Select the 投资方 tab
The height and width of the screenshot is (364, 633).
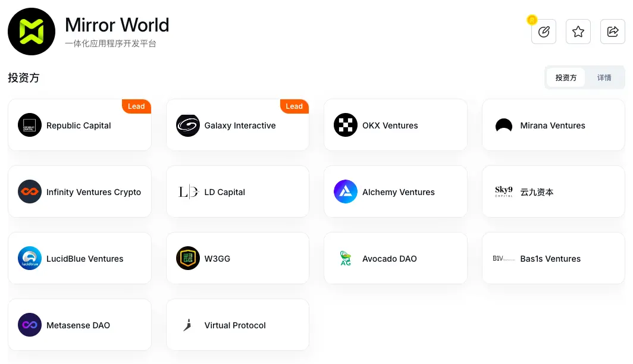click(x=566, y=78)
